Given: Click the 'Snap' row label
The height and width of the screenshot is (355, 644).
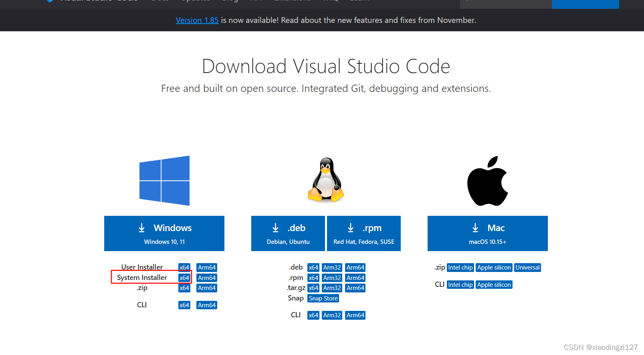Looking at the screenshot, I should pos(296,298).
